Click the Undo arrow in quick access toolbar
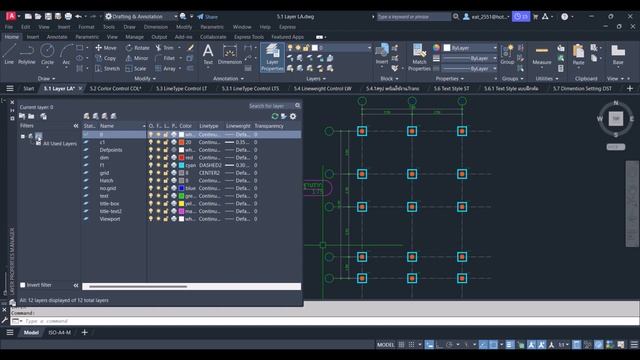 point(78,16)
